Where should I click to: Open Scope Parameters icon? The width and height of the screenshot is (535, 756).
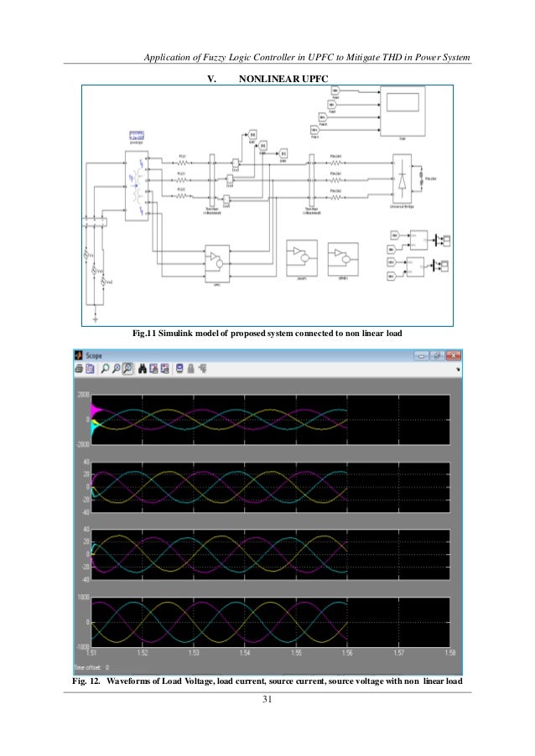pos(90,369)
